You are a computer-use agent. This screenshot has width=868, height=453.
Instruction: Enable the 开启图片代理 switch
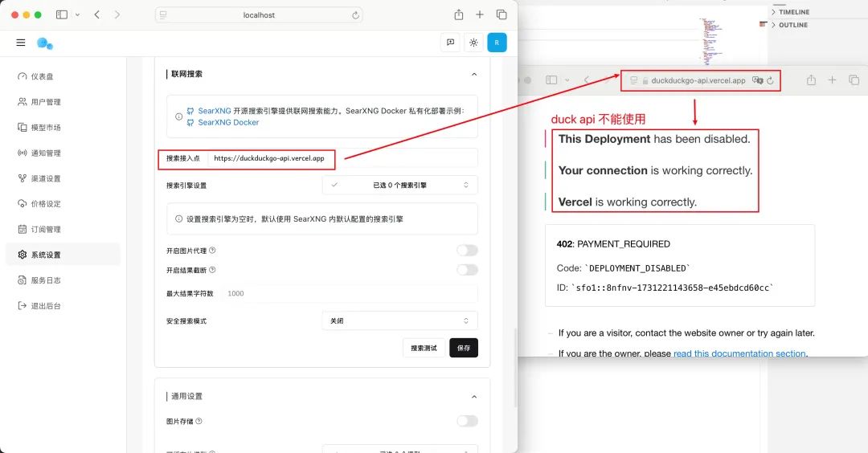point(467,251)
